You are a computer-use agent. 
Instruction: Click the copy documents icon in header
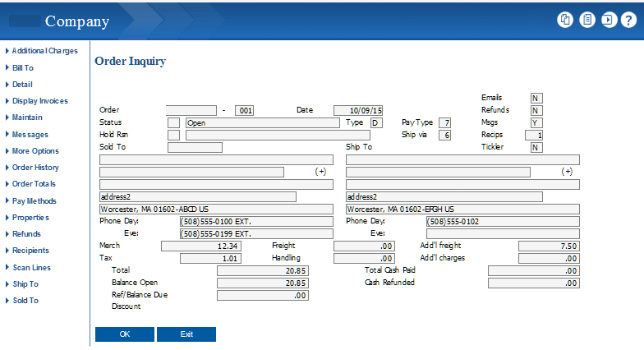[x=565, y=21]
